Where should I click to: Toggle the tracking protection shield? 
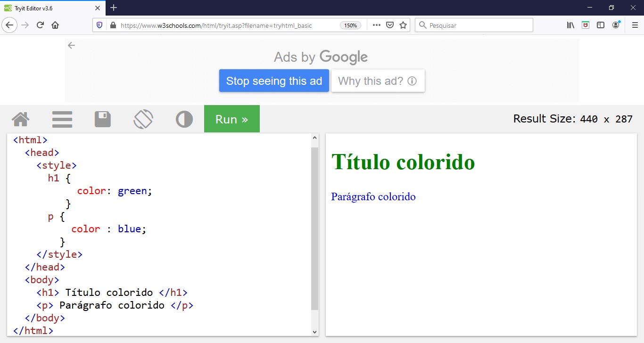click(99, 25)
